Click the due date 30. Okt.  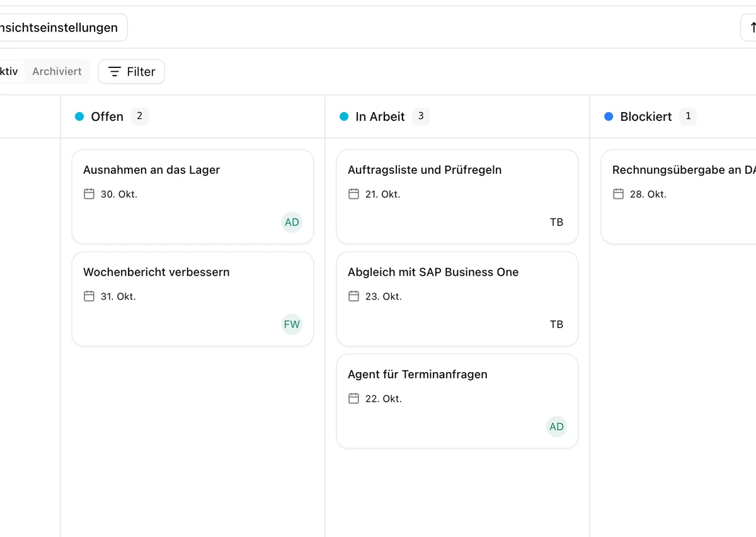119,195
